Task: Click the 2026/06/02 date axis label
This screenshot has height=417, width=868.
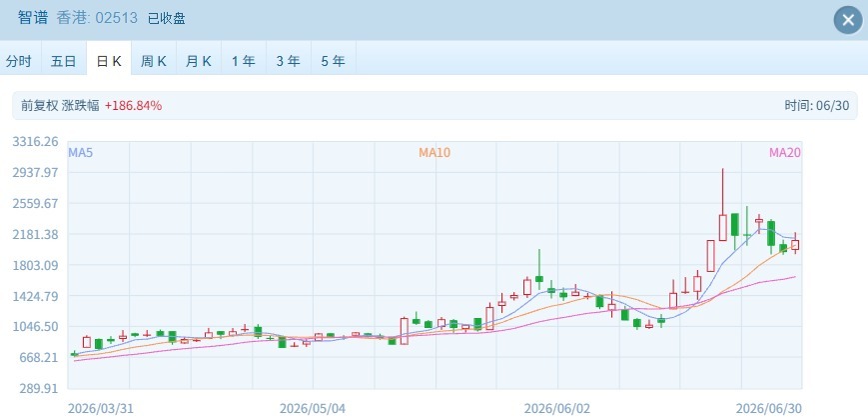Action: tap(557, 409)
